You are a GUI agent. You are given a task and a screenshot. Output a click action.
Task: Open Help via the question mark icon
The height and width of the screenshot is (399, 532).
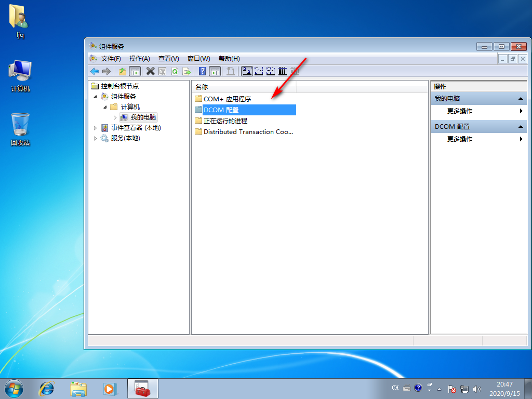[203, 71]
